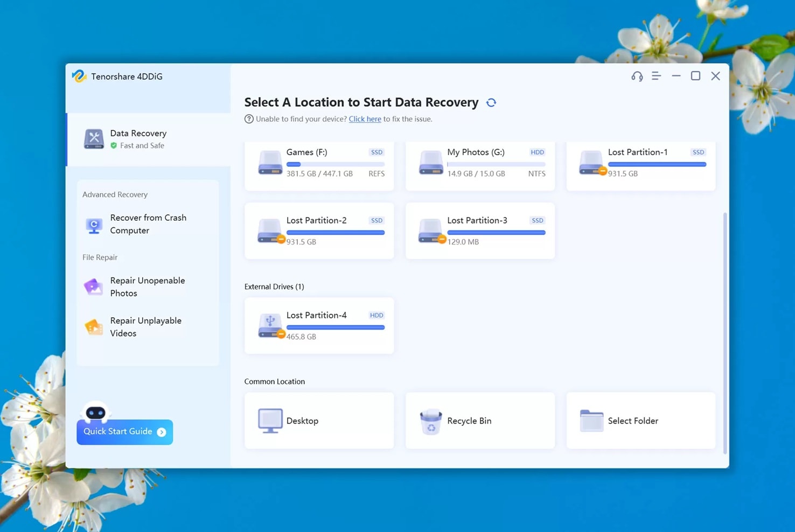
Task: Click the 'REFS' file system label
Action: (376, 173)
